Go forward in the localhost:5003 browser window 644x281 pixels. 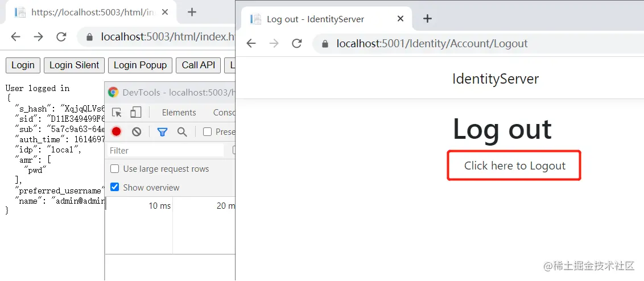pyautogui.click(x=39, y=37)
